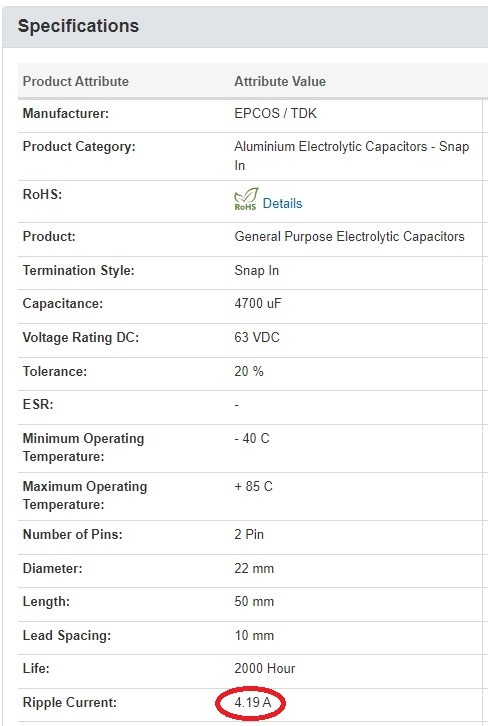Click the Voltage Rating value 63 VDC
This screenshot has width=488, height=726.
[257, 337]
